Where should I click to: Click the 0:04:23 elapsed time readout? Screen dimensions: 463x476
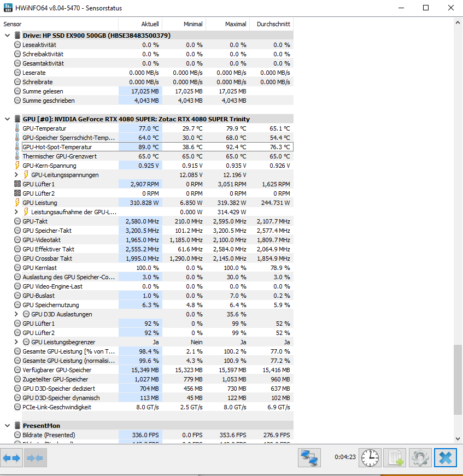[x=345, y=457]
